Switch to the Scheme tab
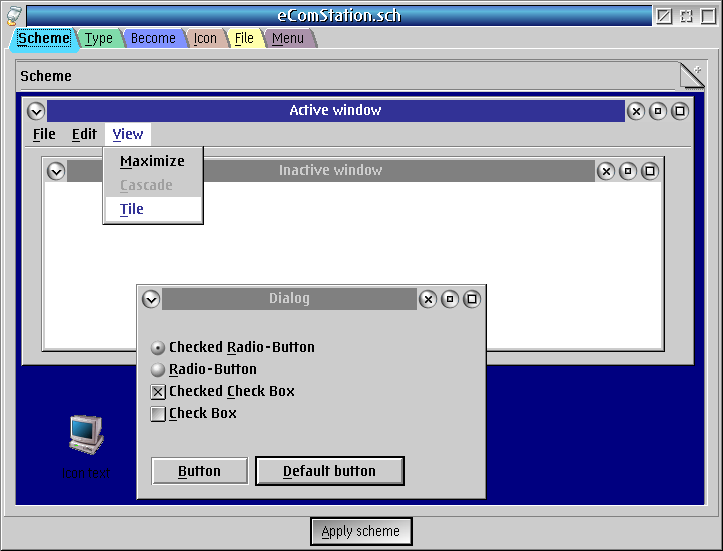The image size is (723, 551). 44,38
